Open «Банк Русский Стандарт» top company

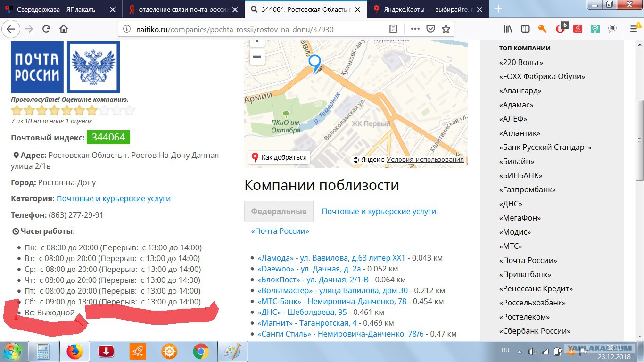pyautogui.click(x=545, y=147)
